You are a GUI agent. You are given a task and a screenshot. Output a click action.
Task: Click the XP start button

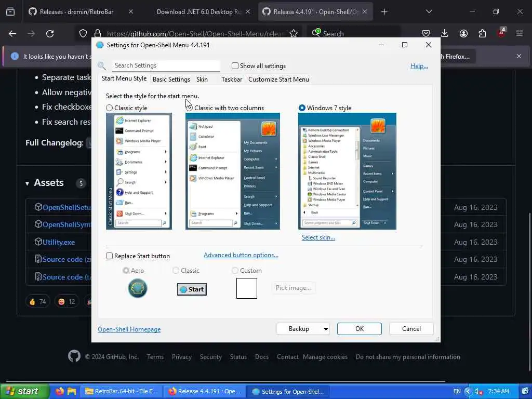point(24,391)
